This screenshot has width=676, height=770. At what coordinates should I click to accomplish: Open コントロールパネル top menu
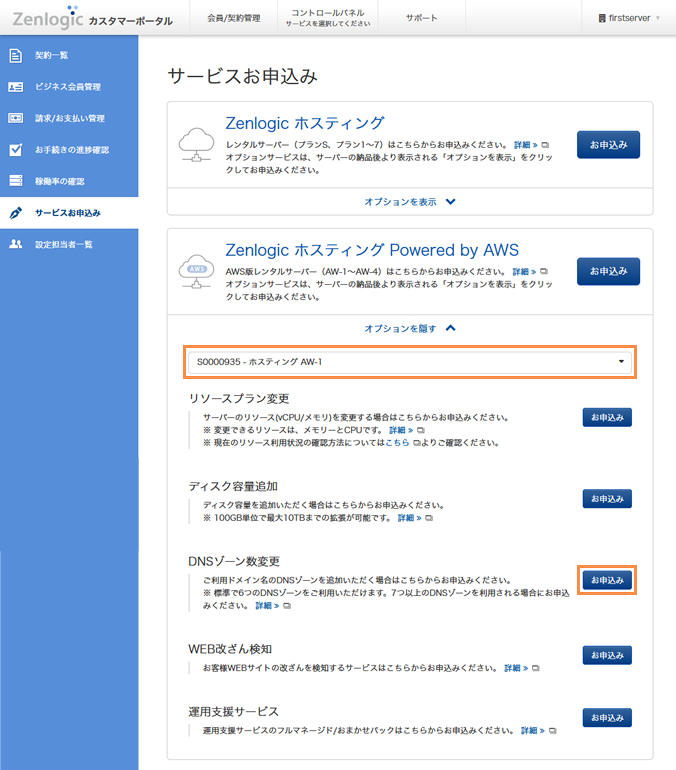click(x=328, y=18)
